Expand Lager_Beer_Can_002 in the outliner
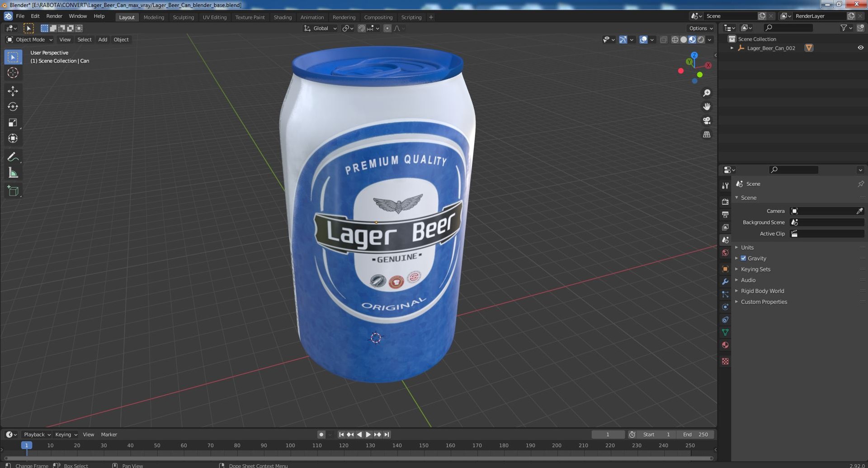Viewport: 868px width, 468px height. point(731,48)
